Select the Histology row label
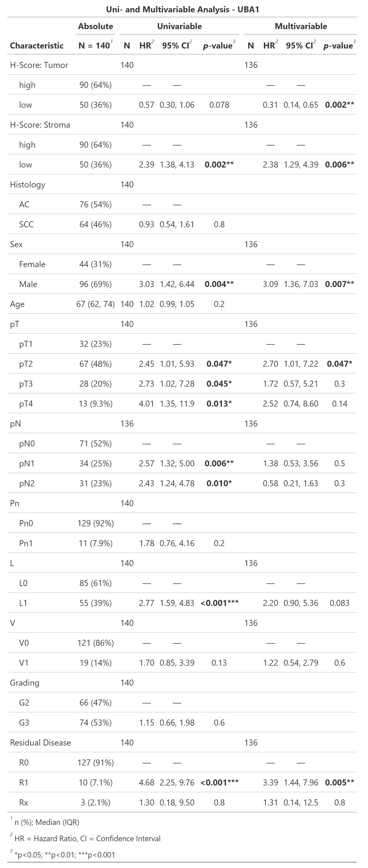 pos(28,185)
